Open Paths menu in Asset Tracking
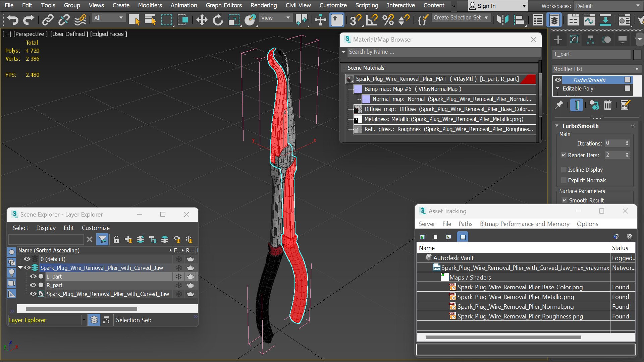The image size is (644, 362). point(465,224)
